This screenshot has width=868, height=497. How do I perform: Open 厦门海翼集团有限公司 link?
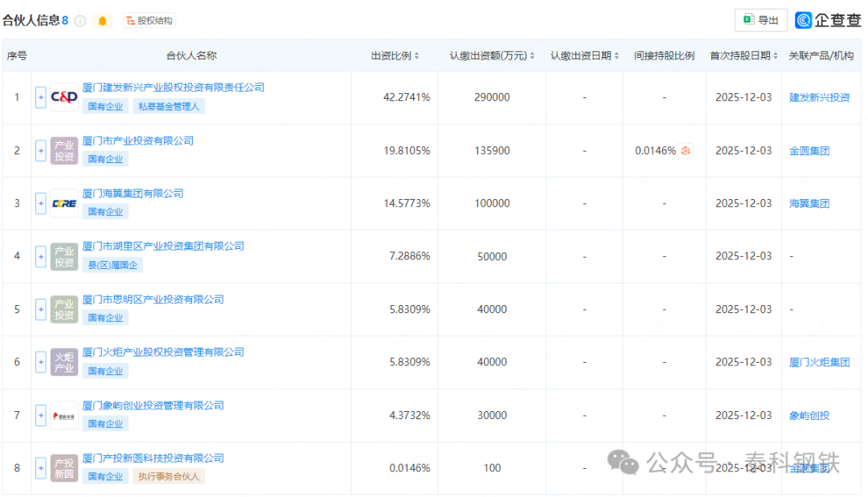pyautogui.click(x=133, y=194)
